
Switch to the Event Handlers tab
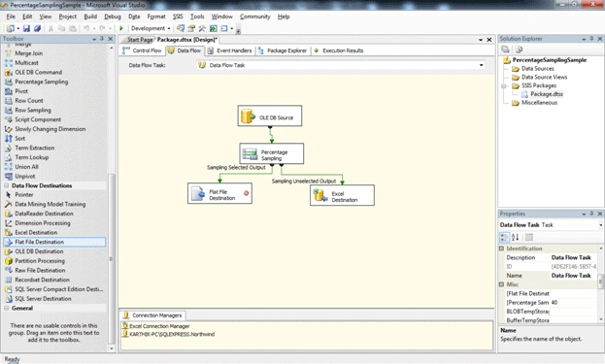(229, 50)
